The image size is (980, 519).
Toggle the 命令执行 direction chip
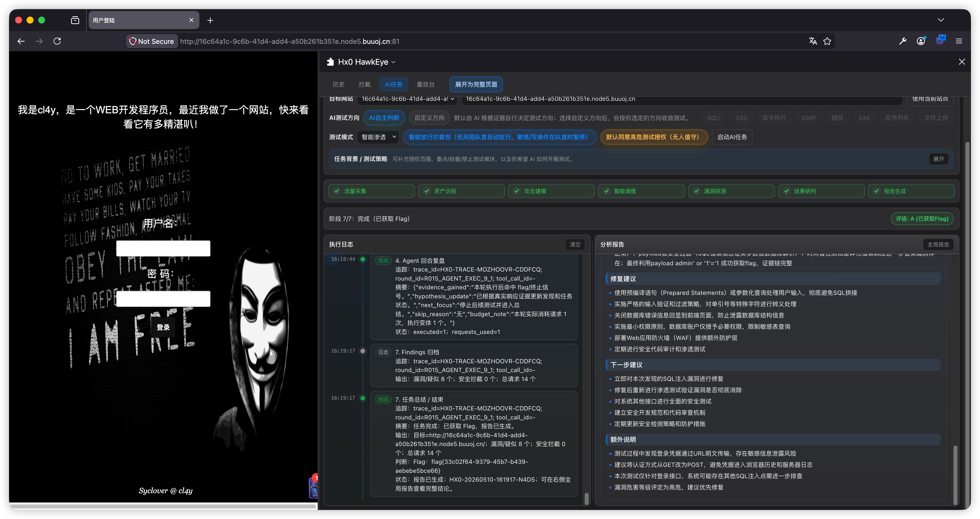pos(774,118)
